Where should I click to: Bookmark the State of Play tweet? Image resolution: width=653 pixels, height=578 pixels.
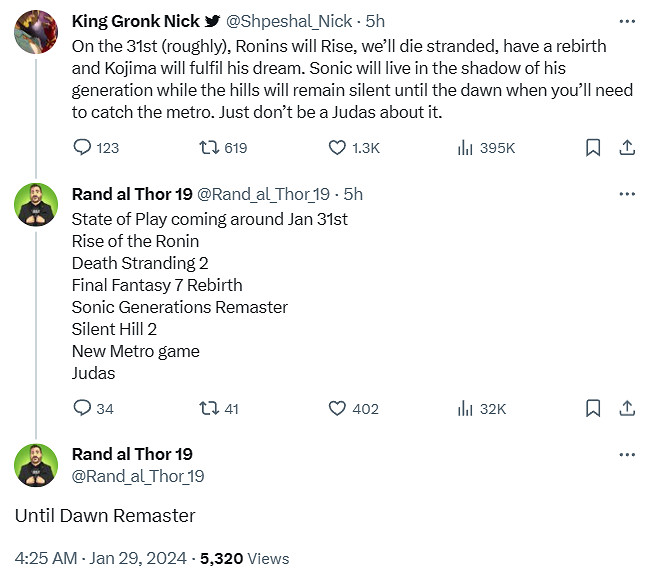click(x=593, y=408)
